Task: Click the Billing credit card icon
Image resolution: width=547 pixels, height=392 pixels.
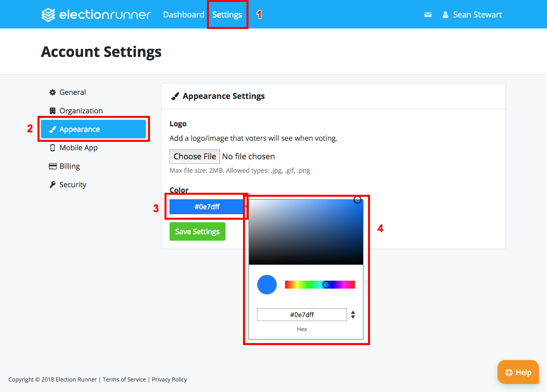Action: 52,166
